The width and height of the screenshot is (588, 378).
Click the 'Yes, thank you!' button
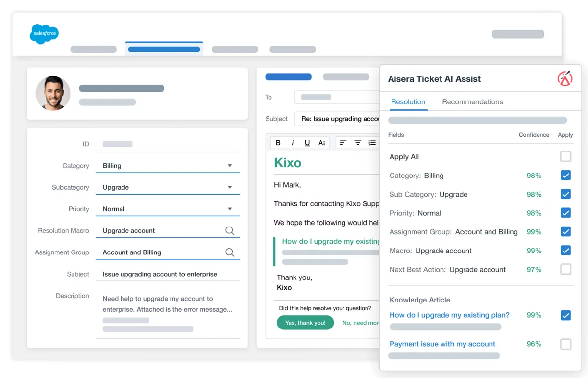305,323
